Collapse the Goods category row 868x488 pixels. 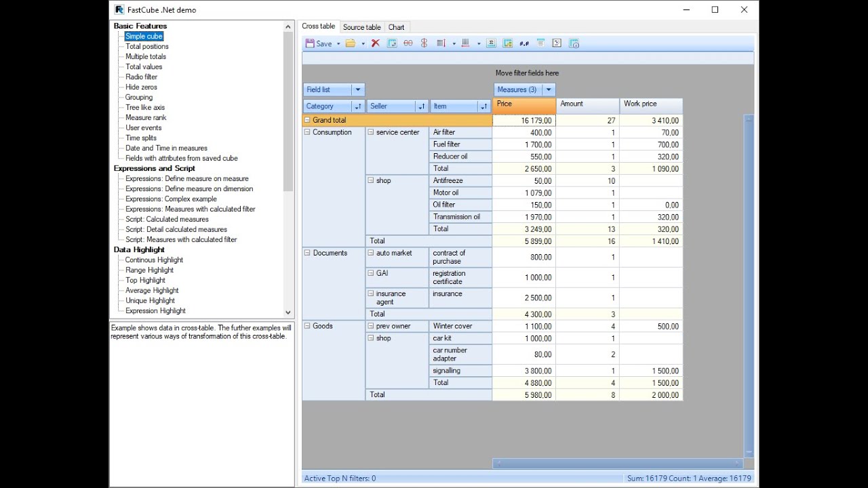click(307, 326)
